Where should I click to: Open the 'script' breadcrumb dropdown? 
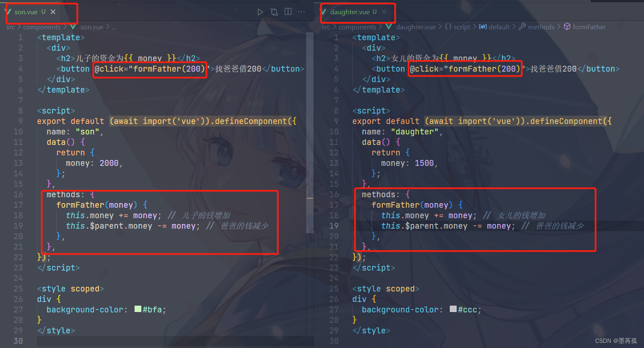462,27
